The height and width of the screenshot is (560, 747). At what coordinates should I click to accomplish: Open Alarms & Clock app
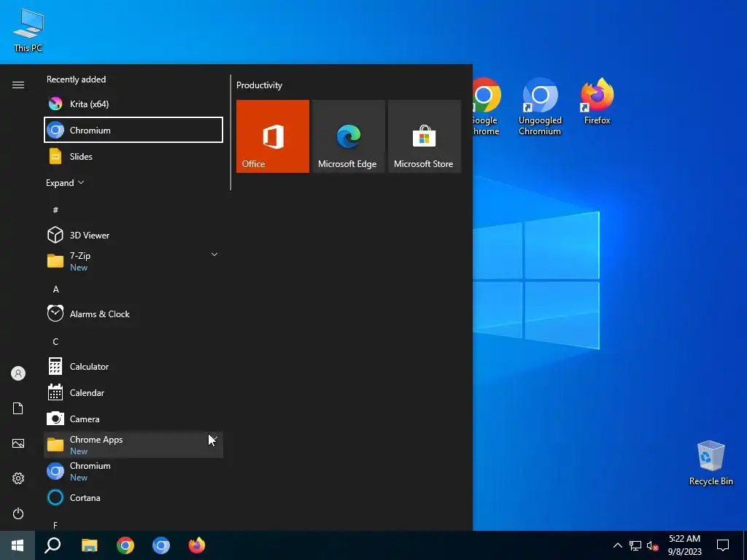coord(133,314)
